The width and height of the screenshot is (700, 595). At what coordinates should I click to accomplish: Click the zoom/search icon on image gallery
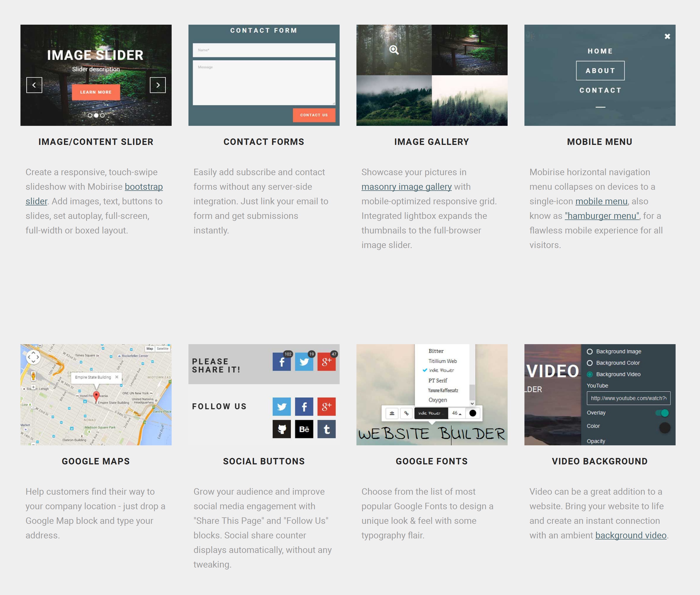coord(394,50)
